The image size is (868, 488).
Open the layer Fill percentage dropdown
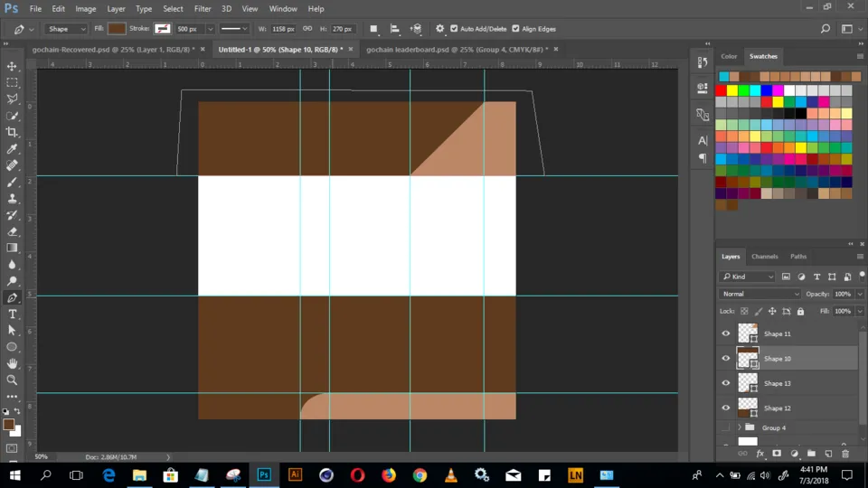click(860, 312)
